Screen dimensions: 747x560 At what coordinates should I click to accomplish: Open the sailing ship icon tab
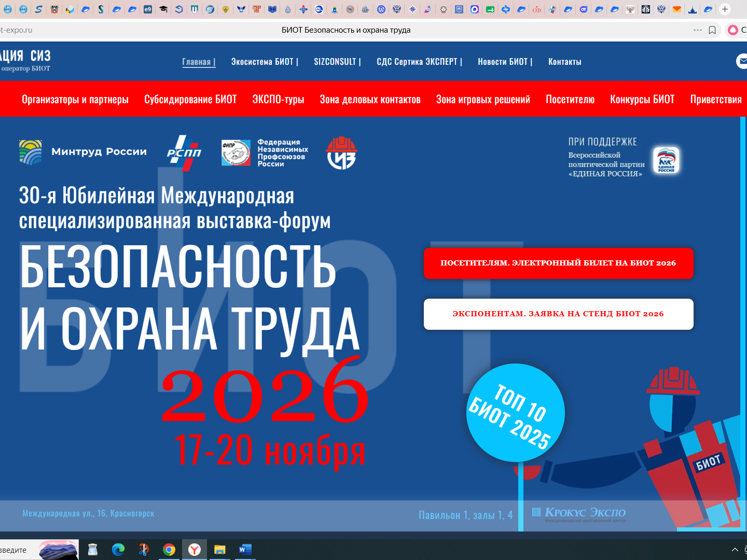(366, 9)
